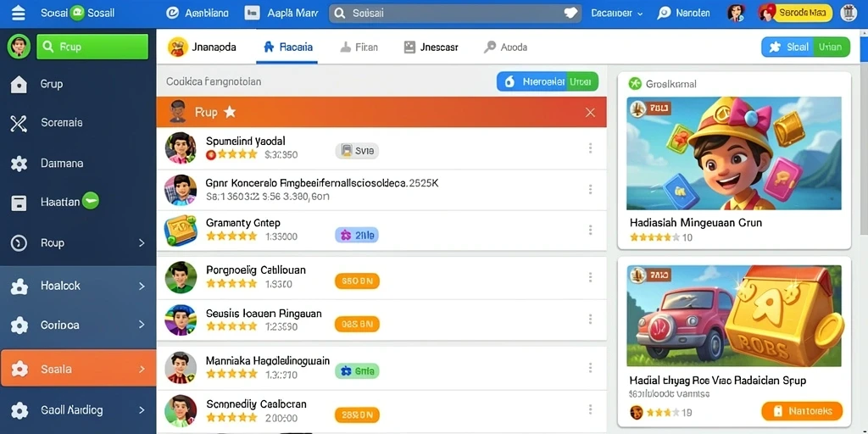Expand the Roup sidebar chevron
The width and height of the screenshot is (868, 434).
coord(142,243)
